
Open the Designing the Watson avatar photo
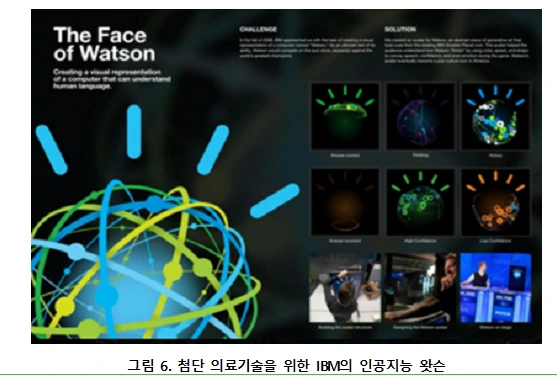tap(420, 288)
